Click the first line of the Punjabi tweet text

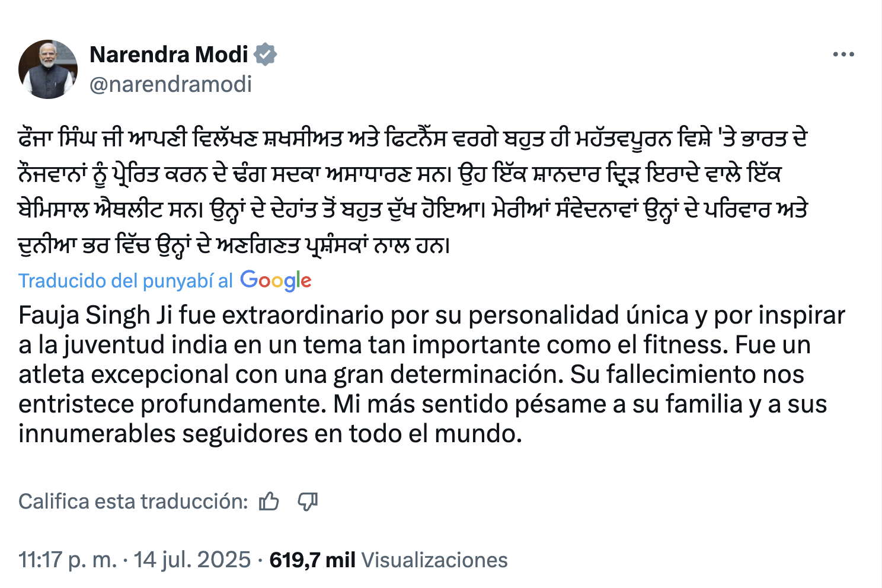click(413, 139)
